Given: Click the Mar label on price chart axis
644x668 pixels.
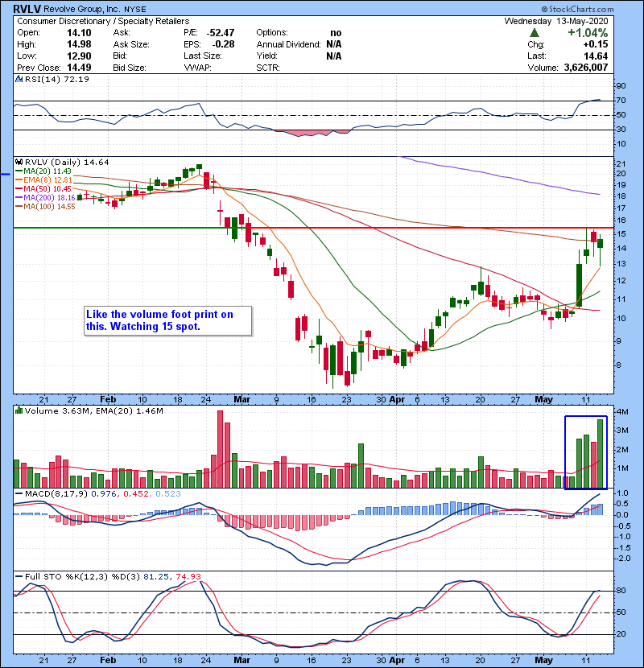Looking at the screenshot, I should pyautogui.click(x=242, y=400).
